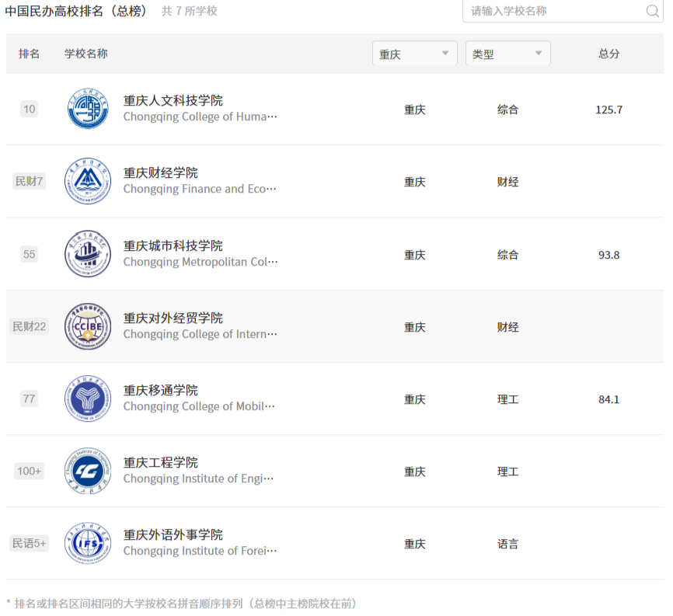Click English name Chongqing Metropolitan Col…
The height and width of the screenshot is (616, 673).
tap(201, 262)
